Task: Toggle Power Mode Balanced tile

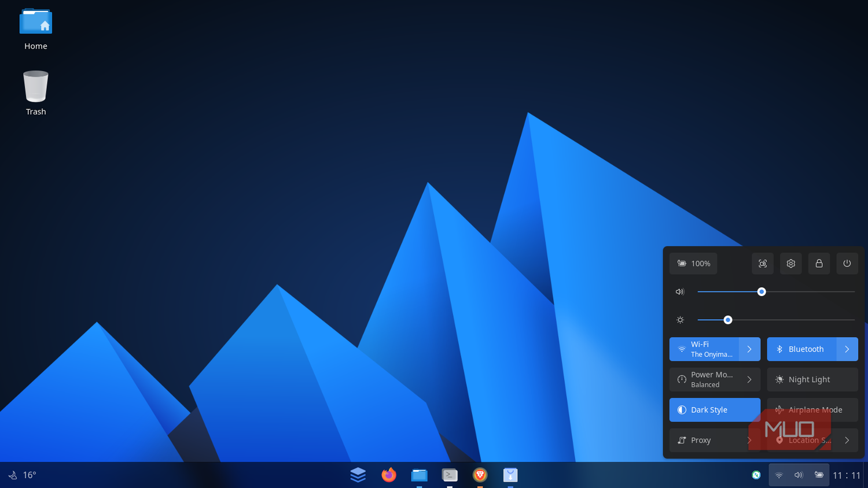Action: coord(704,379)
